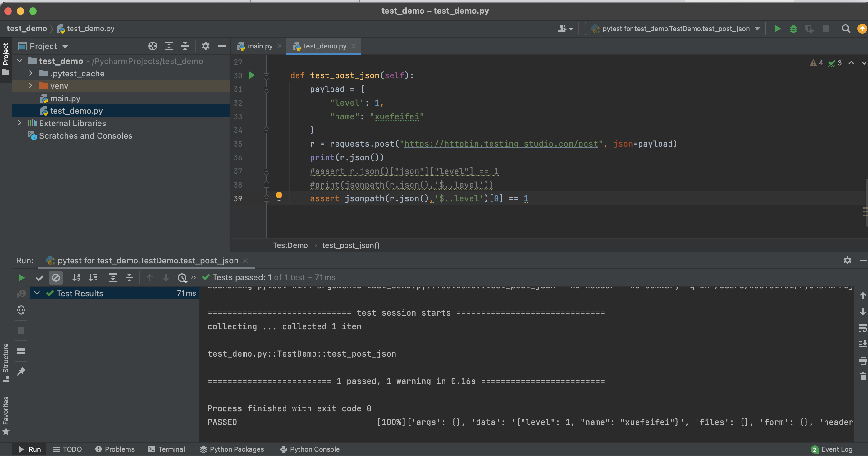Screen dimensions: 868x456
Task: Open Project panel settings gear
Action: (x=206, y=46)
